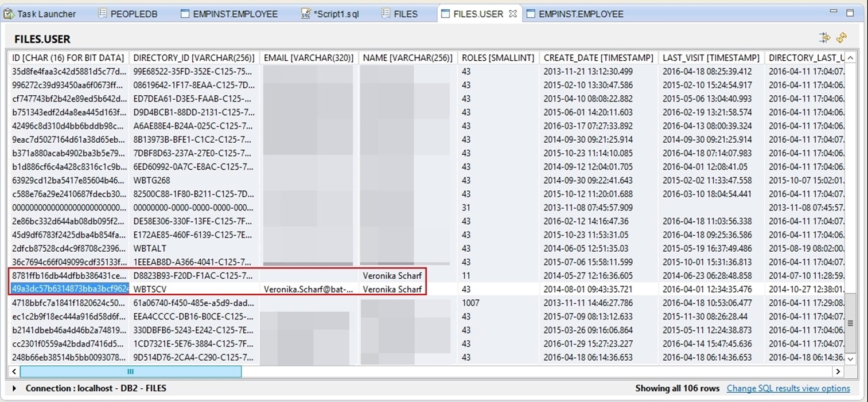Image resolution: width=868 pixels, height=402 pixels.
Task: Open Change SQL results view options link
Action: pyautogui.click(x=788, y=388)
